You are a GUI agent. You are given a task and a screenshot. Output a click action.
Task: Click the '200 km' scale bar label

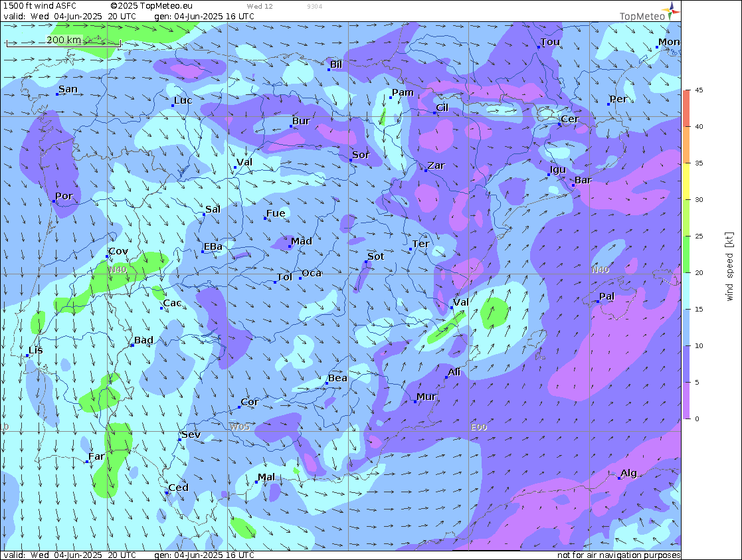[64, 40]
